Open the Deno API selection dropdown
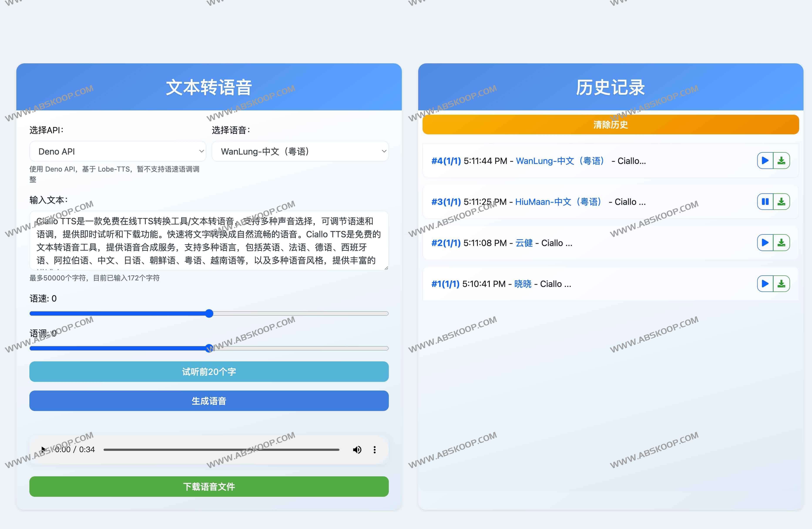 (118, 151)
